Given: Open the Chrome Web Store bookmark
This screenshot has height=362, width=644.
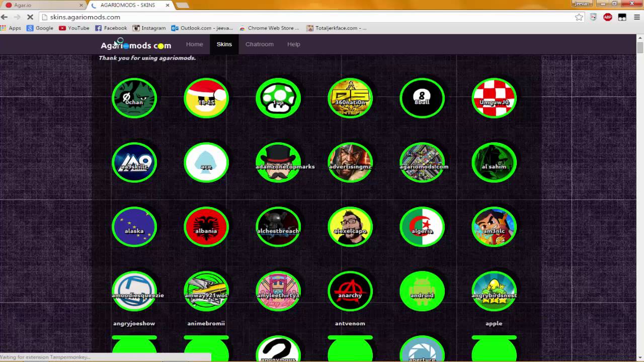Looking at the screenshot, I should (270, 28).
